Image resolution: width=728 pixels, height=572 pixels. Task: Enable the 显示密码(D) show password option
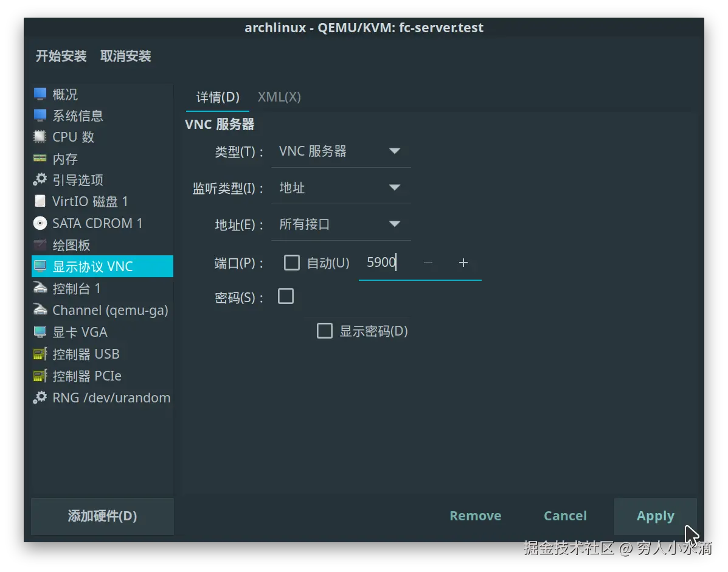(325, 331)
